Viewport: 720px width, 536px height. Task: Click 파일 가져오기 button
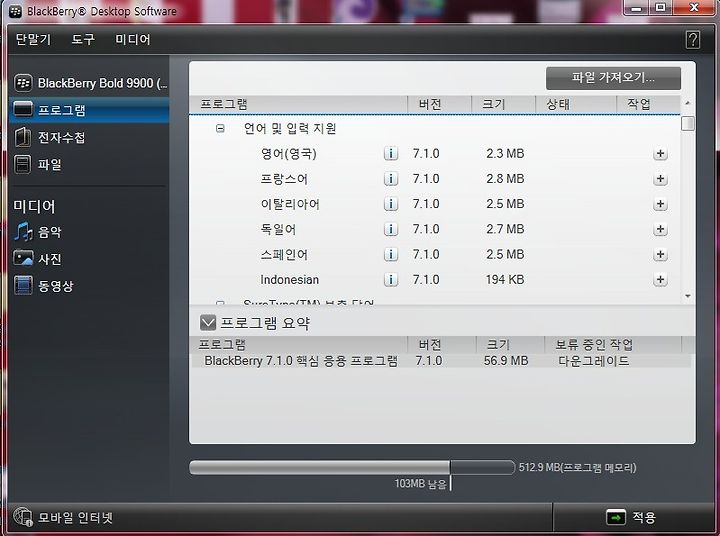[x=613, y=78]
